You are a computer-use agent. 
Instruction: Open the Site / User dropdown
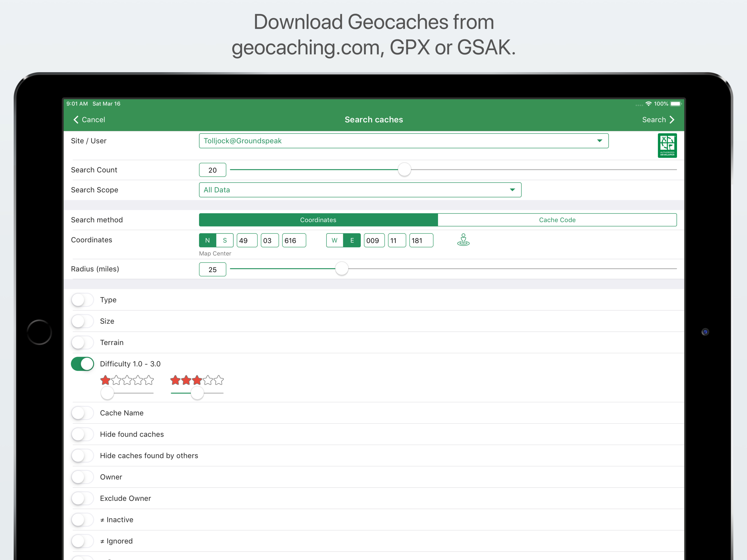[403, 141]
